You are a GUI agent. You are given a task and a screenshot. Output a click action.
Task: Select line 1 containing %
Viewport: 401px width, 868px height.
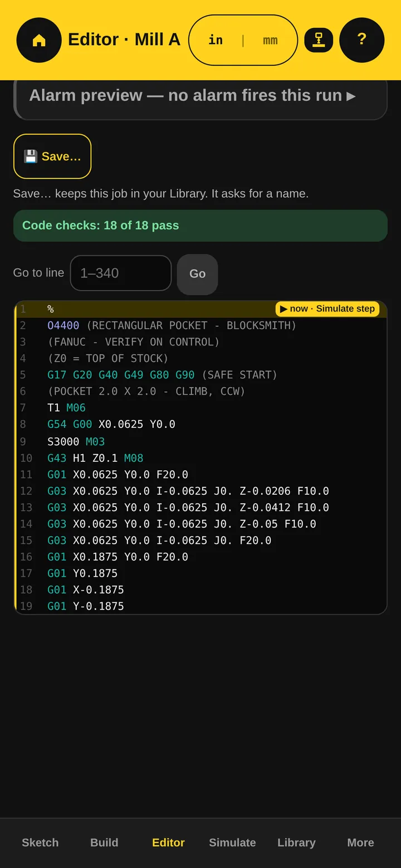click(x=200, y=309)
